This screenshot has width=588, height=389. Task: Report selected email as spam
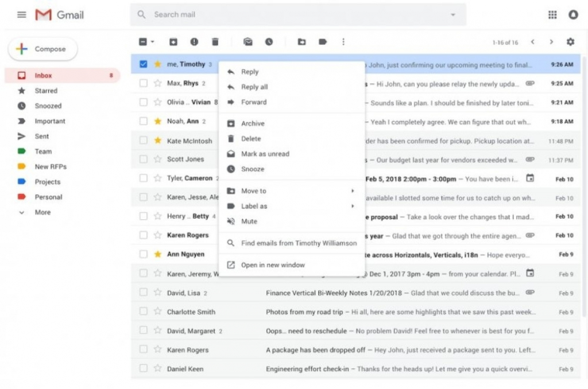coord(195,41)
